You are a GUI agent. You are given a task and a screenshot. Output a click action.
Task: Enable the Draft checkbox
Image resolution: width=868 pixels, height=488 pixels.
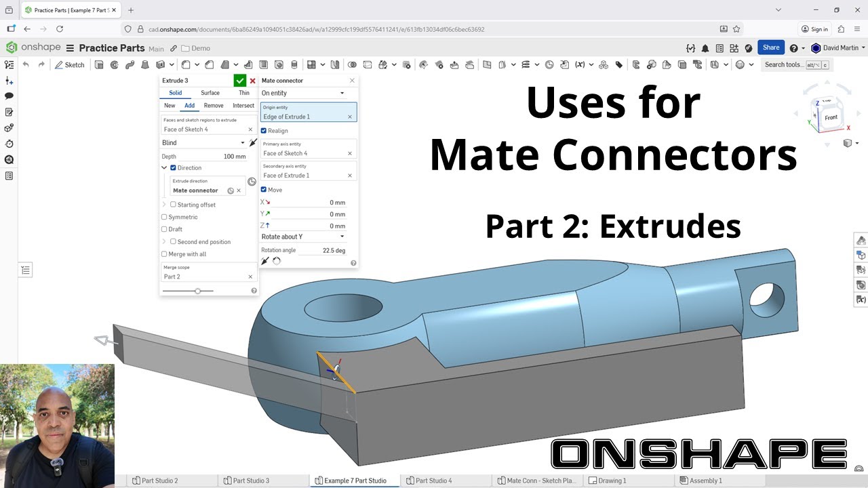[x=164, y=229]
